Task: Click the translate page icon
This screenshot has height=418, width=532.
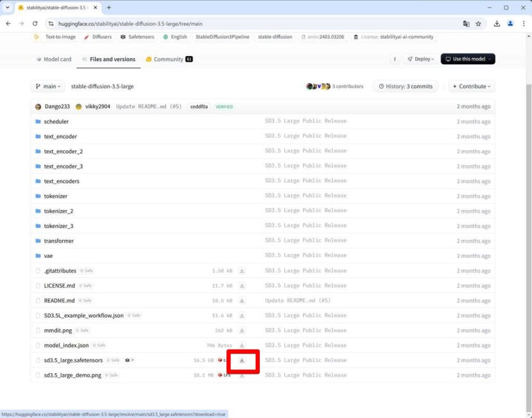Action: (x=466, y=24)
